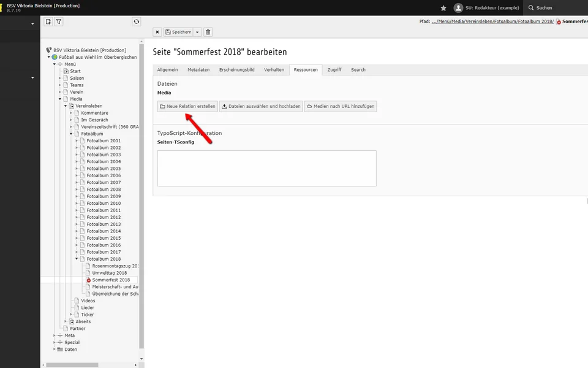Image resolution: width=588 pixels, height=368 pixels.
Task: Open the bookmarks star in the top bar
Action: (443, 8)
